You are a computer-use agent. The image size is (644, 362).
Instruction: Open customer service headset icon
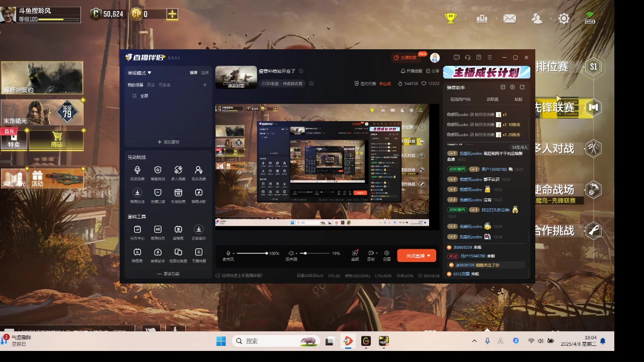coord(467,57)
